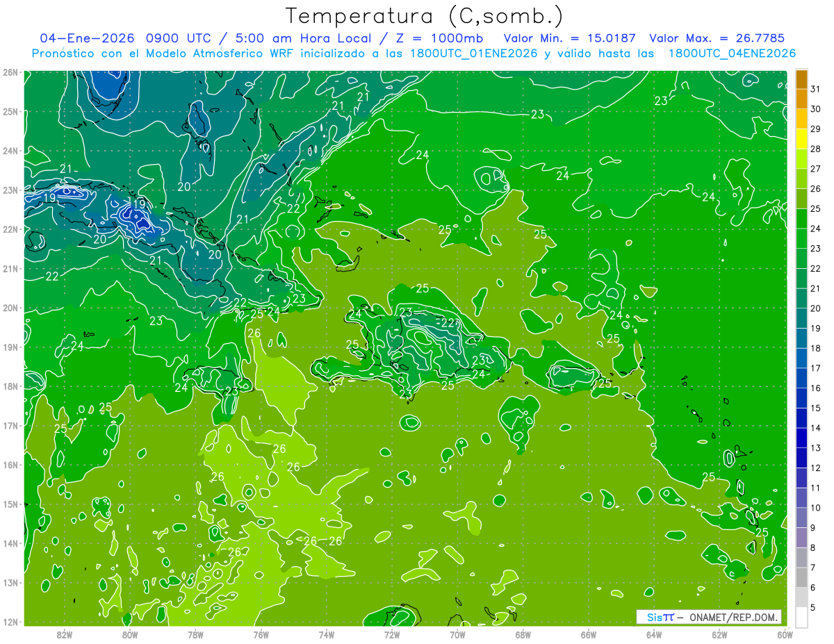Viewport: 834px width, 644px height.
Task: Pick the dark blue swatch between 13 and 14
Action: (x=801, y=438)
